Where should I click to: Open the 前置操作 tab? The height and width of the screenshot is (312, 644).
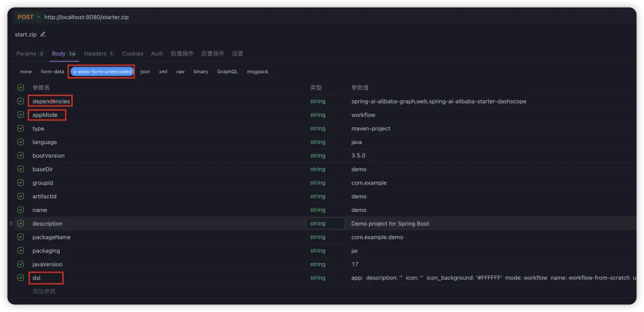tap(182, 54)
